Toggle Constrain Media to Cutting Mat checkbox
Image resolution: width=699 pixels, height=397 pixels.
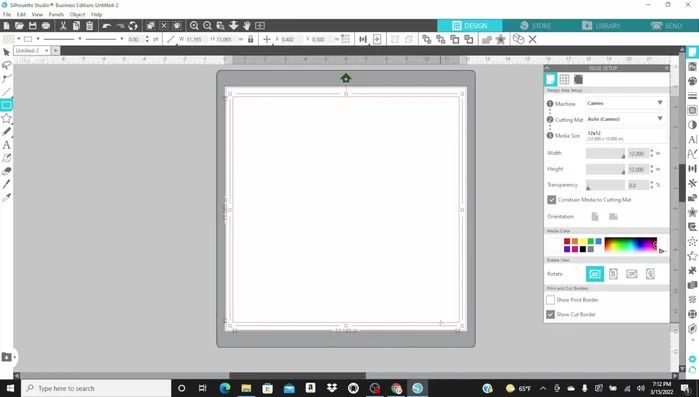pos(551,200)
